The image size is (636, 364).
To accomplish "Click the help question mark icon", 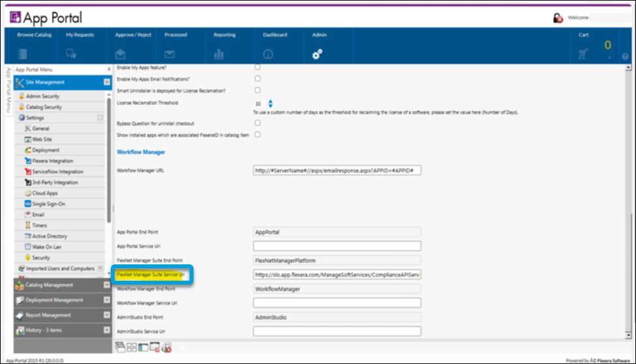I will point(625,57).
